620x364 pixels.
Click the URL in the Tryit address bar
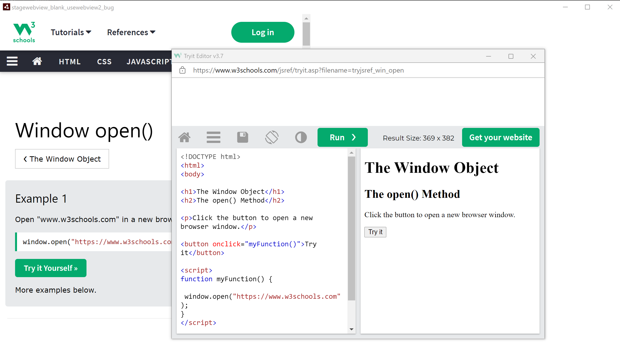pos(298,70)
